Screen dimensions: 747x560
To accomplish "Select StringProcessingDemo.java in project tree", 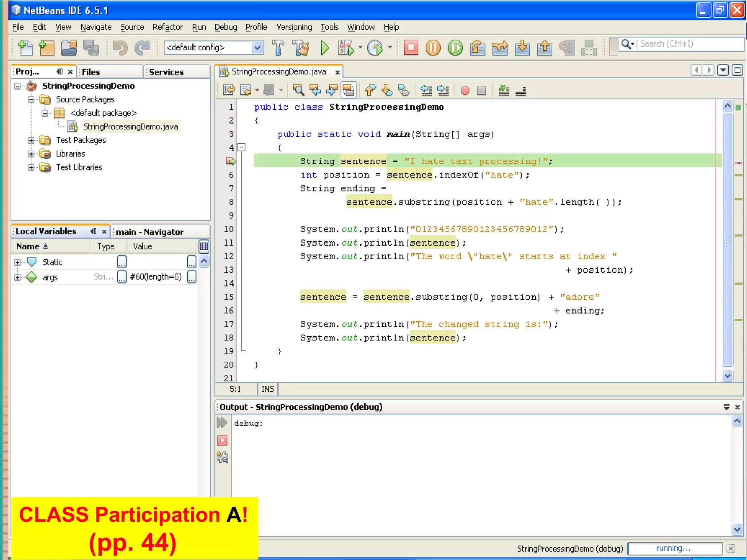I will coord(130,127).
